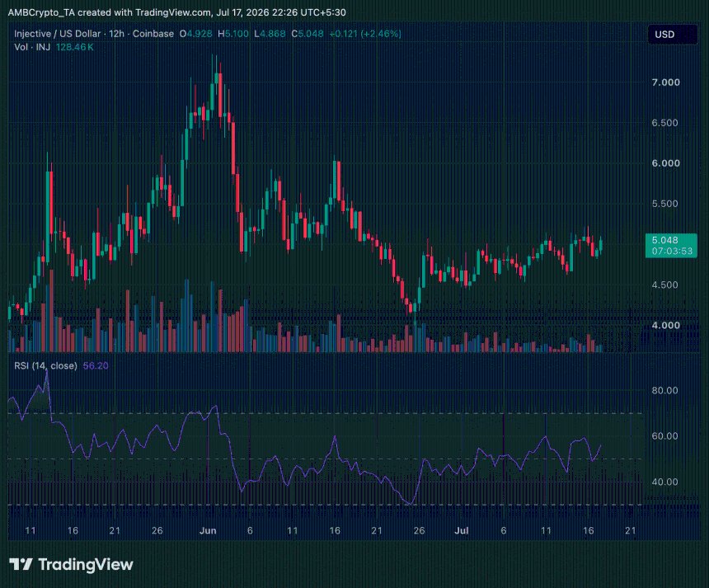Image resolution: width=709 pixels, height=588 pixels.
Task: Click the RSI (14, close) indicator label
Action: [x=45, y=365]
